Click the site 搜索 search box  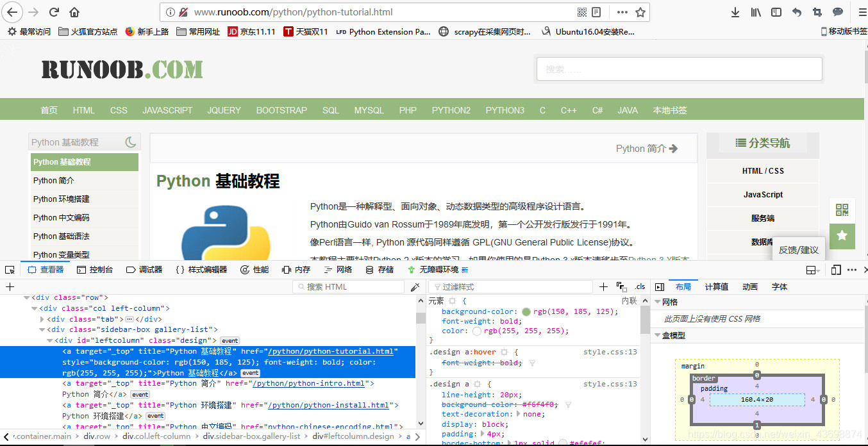679,69
